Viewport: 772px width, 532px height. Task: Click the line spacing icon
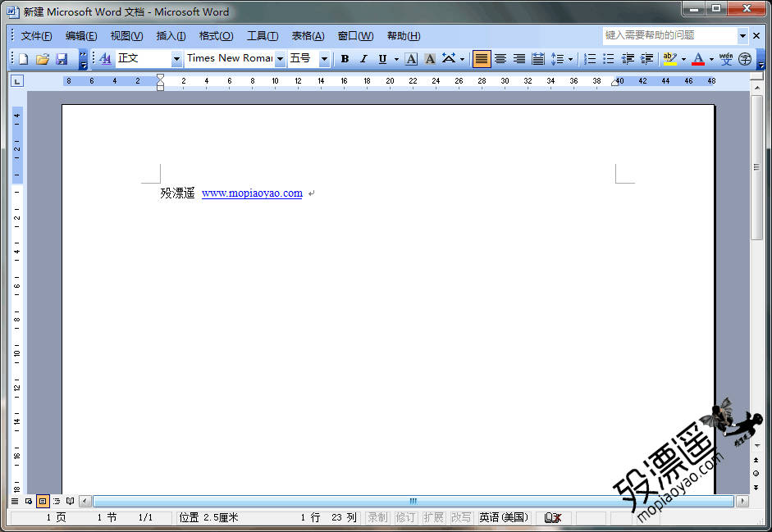click(557, 59)
